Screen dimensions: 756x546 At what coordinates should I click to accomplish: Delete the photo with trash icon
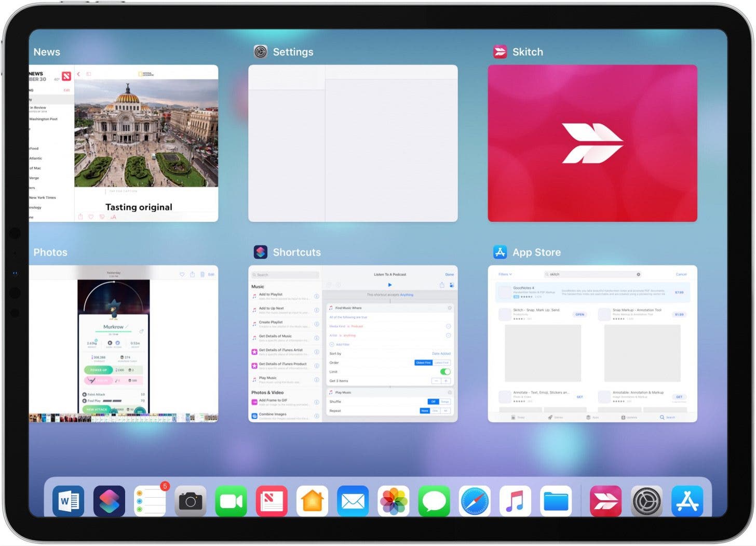pos(202,274)
